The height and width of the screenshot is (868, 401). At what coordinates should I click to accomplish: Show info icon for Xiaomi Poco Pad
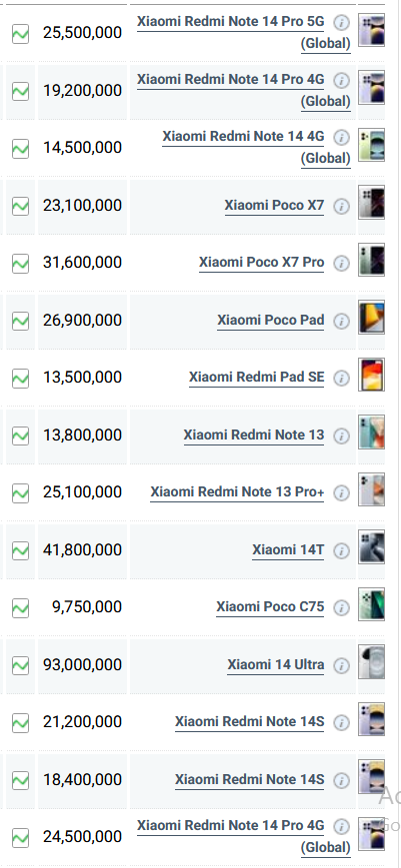[x=342, y=321]
